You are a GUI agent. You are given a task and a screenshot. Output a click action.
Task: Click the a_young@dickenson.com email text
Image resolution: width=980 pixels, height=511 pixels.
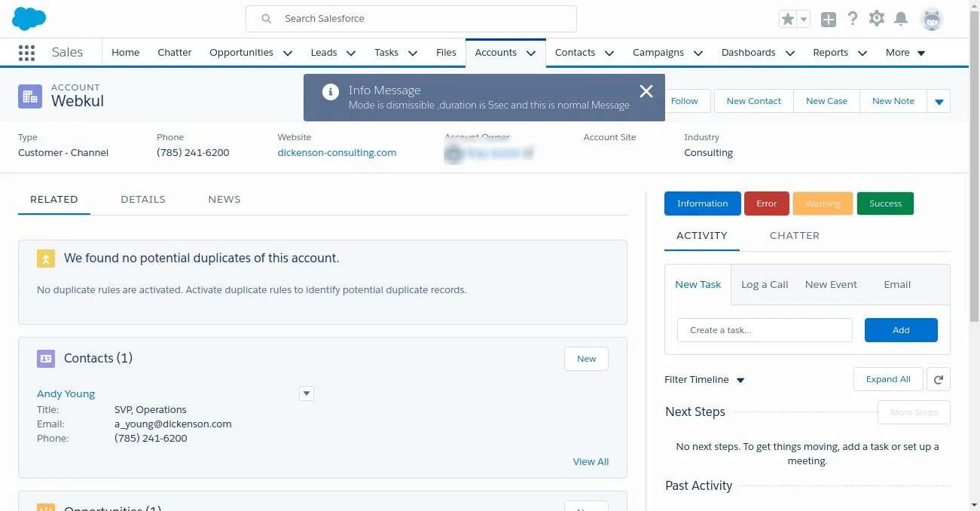point(173,424)
